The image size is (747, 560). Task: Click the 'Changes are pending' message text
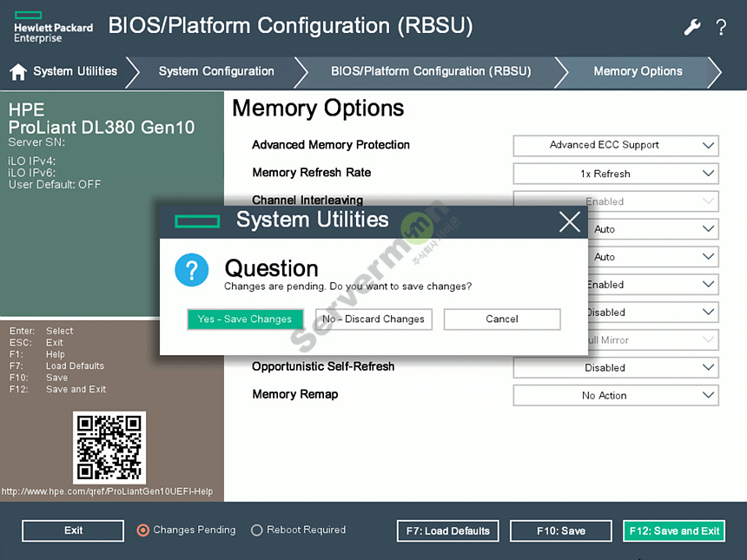coord(347,287)
